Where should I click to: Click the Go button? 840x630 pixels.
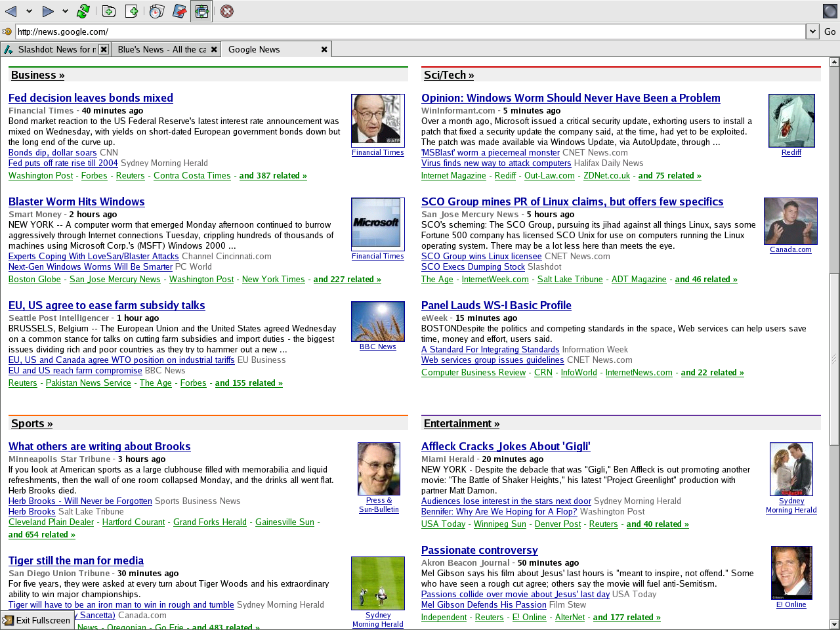point(830,31)
